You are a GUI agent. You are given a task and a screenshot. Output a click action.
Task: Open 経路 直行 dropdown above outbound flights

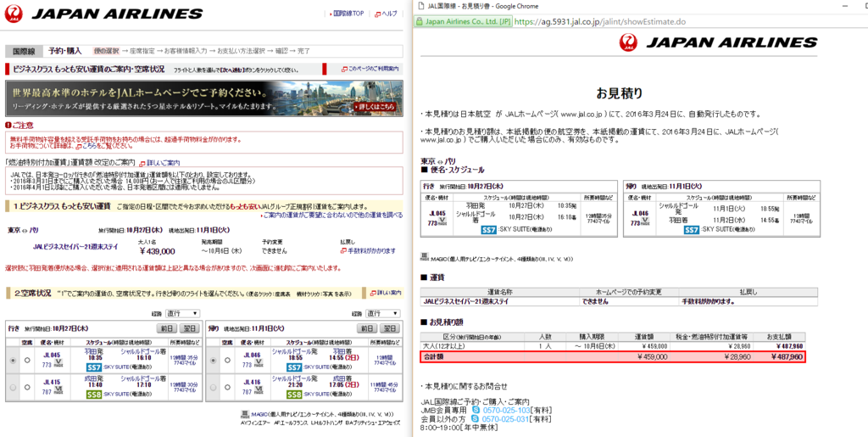pyautogui.click(x=181, y=313)
